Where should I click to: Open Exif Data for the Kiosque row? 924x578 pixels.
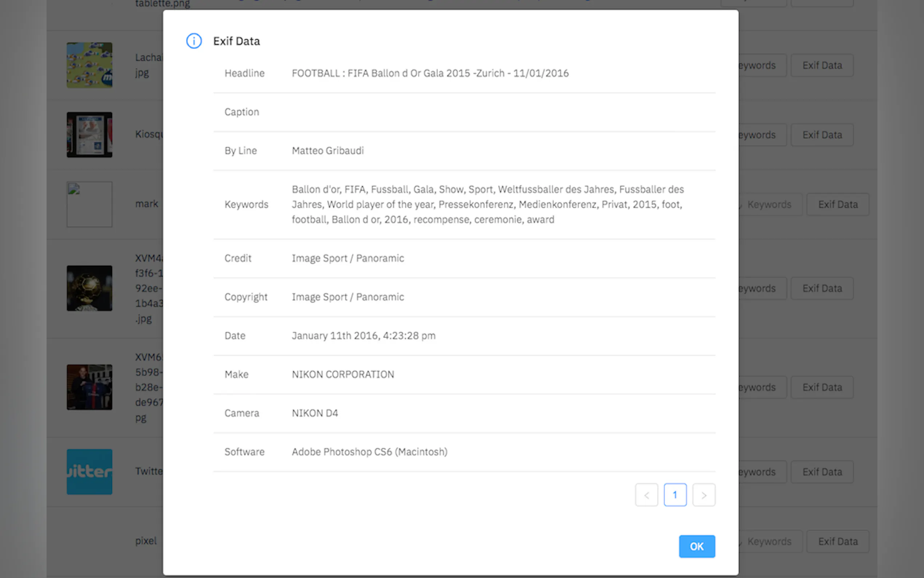pos(822,135)
